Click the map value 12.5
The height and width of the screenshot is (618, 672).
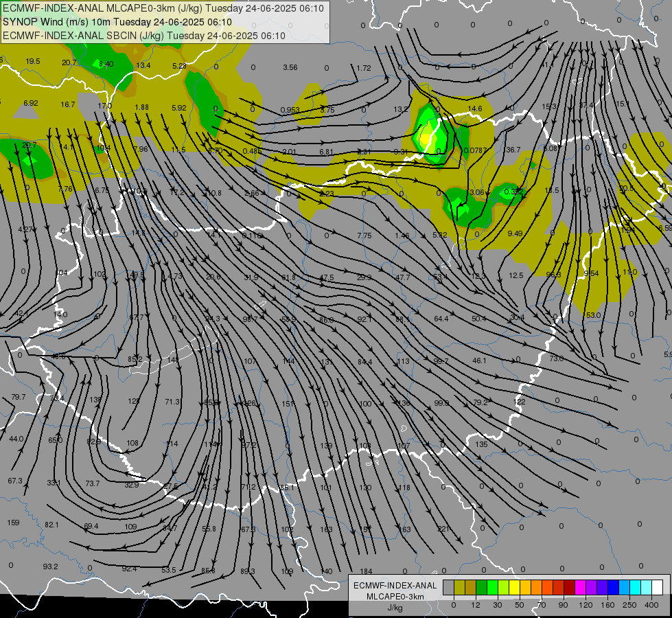[x=516, y=275]
